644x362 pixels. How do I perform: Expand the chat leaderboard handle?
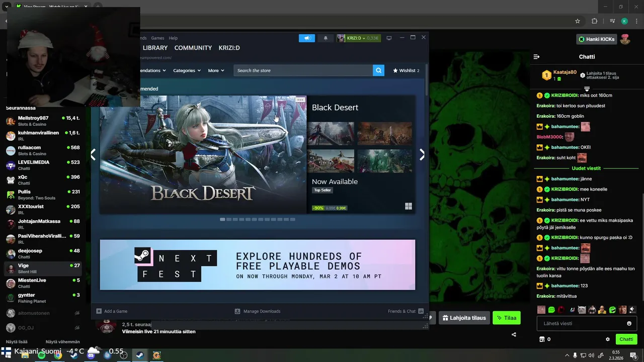[x=587, y=89]
